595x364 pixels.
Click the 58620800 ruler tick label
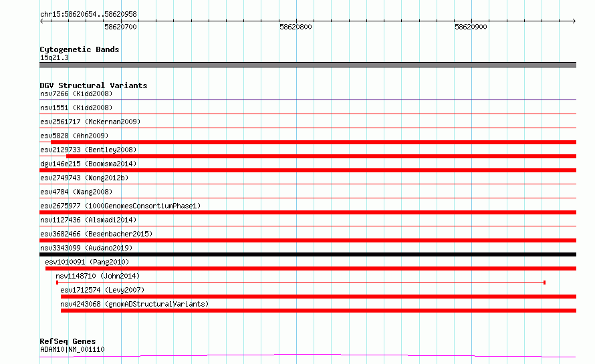pyautogui.click(x=295, y=27)
